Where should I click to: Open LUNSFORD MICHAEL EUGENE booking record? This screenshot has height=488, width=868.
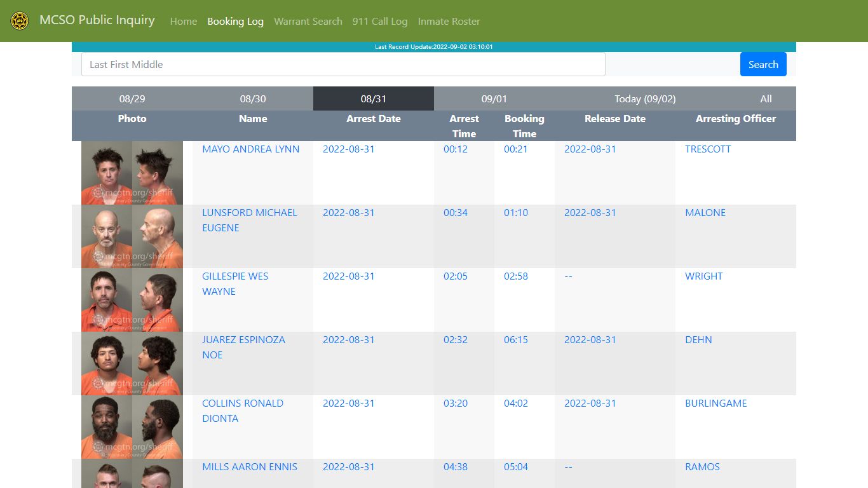pyautogui.click(x=250, y=220)
